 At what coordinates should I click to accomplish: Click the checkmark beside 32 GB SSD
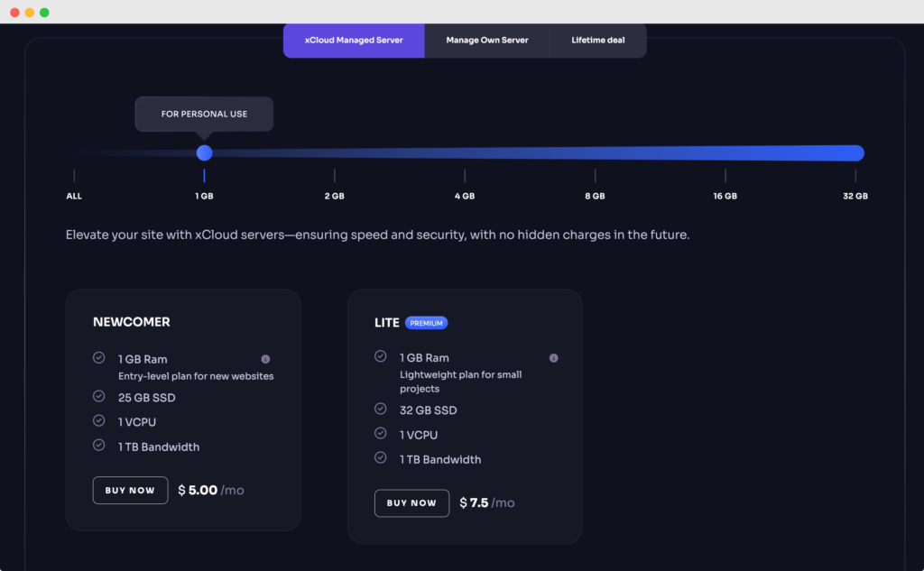pos(381,410)
